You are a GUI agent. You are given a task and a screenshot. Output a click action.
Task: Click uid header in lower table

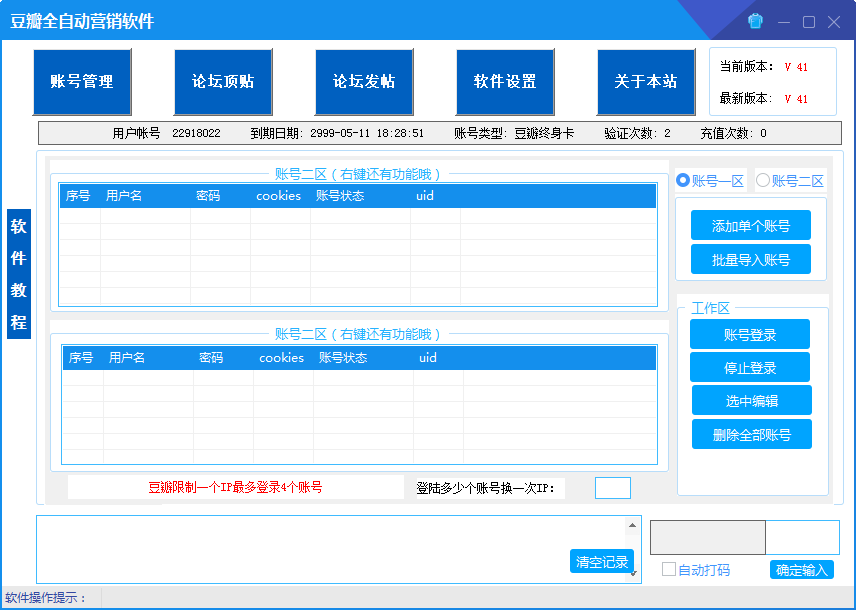click(427, 358)
